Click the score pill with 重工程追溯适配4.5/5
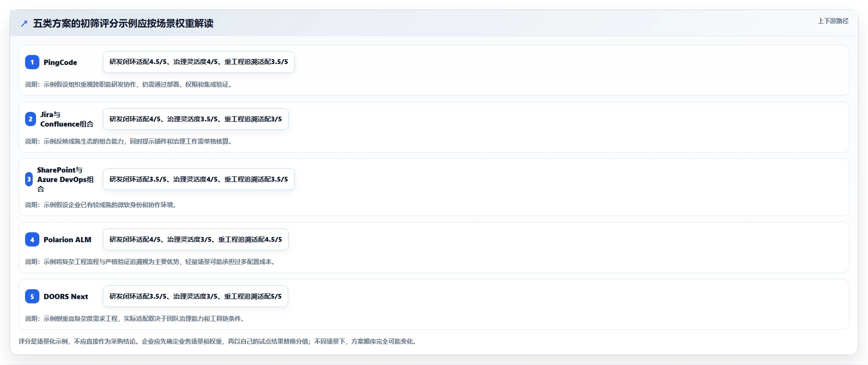 196,239
